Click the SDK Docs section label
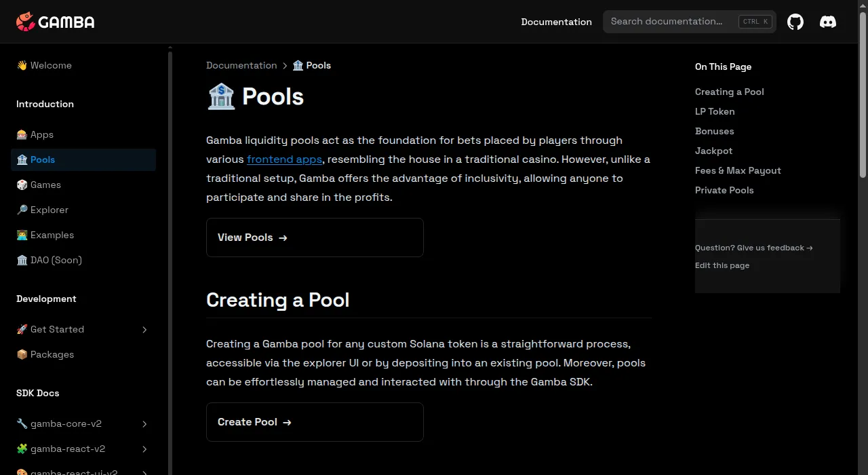 coord(37,393)
